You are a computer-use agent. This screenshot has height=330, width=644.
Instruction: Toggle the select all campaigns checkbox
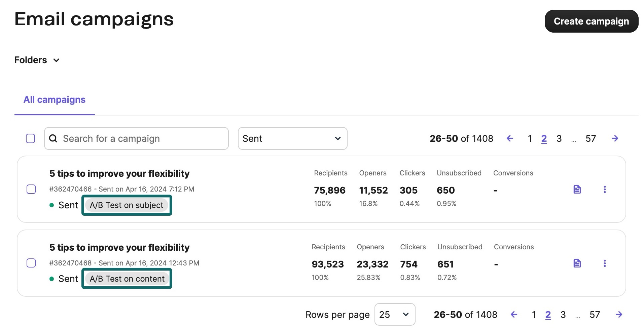coord(31,138)
